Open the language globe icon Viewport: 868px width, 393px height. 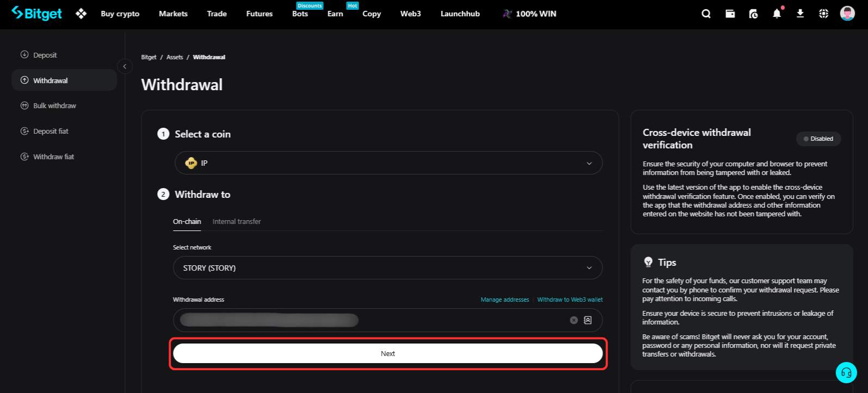823,14
